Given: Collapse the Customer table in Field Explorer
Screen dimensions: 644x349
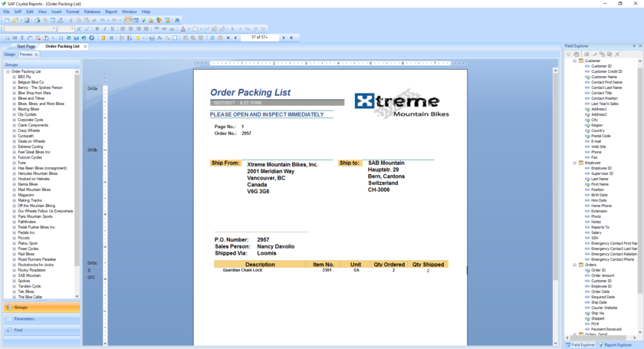Looking at the screenshot, I should 574,61.
